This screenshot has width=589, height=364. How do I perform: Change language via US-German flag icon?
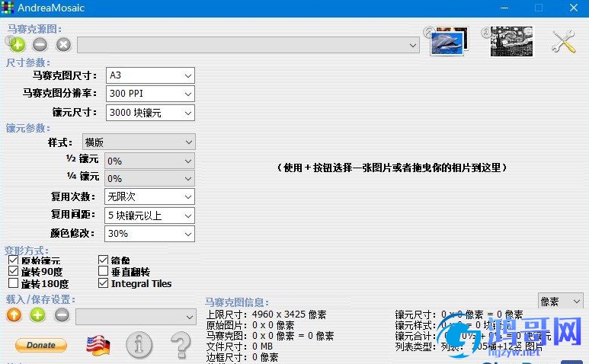tap(98, 345)
